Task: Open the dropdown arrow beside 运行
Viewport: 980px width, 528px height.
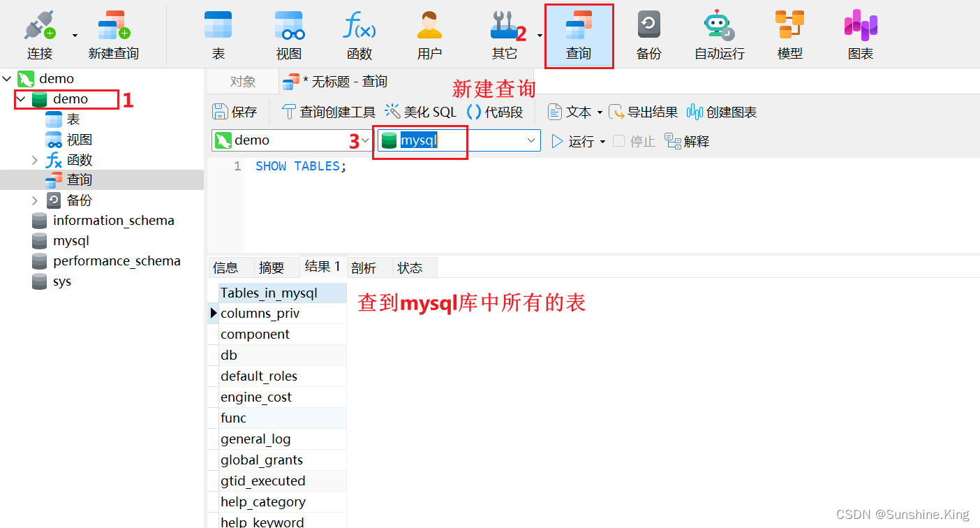Action: click(602, 142)
